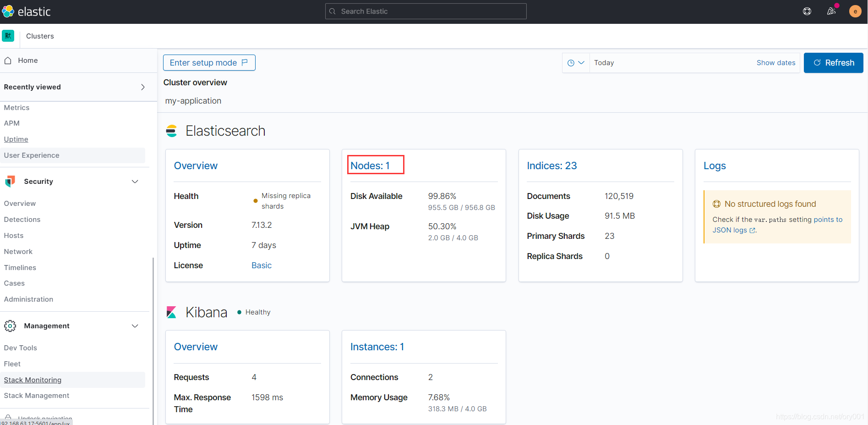This screenshot has height=425, width=868.
Task: Open the newsfeed notifications icon
Action: tap(831, 11)
